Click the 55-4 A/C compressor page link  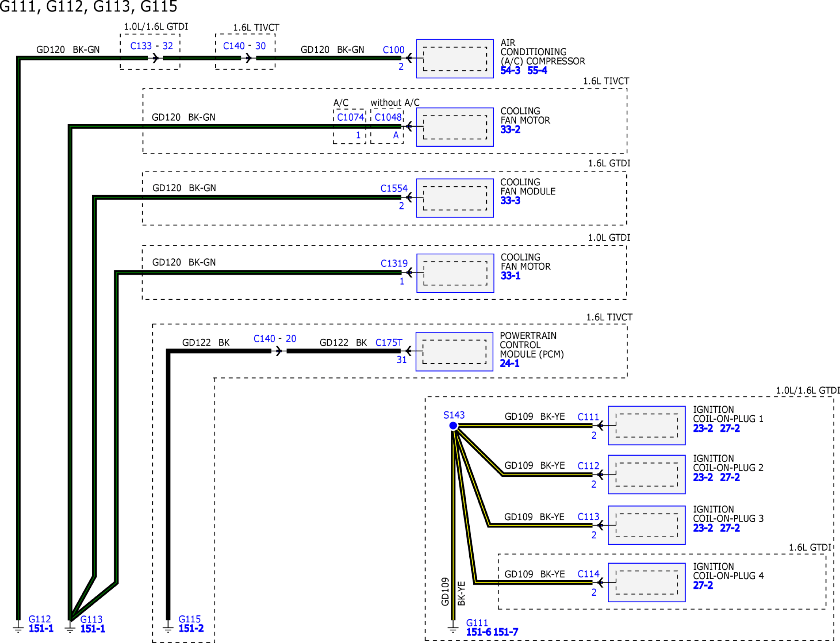(x=537, y=71)
